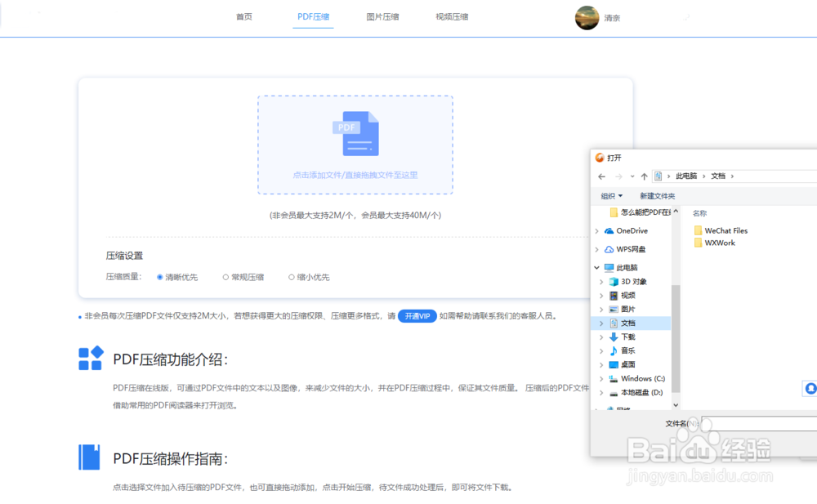
Task: Click the blue book icon beside PDF压缩操作指南
Action: pyautogui.click(x=90, y=457)
